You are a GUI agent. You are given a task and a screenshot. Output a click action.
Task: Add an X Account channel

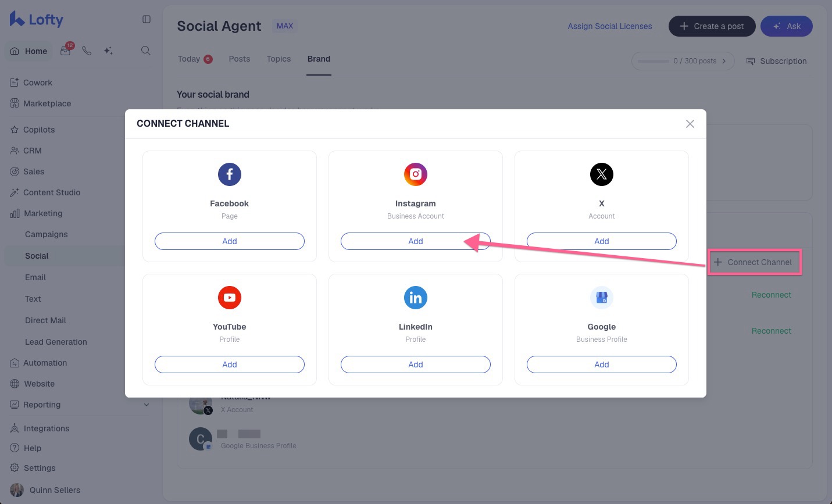click(602, 241)
